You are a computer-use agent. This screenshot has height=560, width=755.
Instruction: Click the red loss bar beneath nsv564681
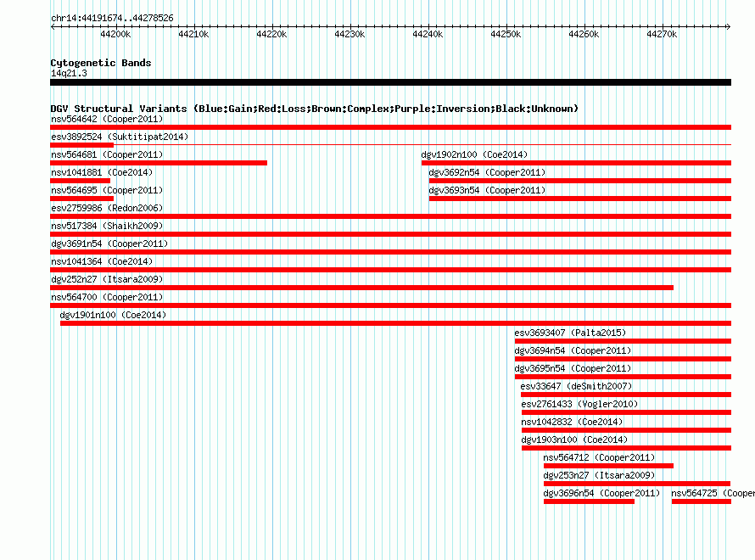click(159, 163)
